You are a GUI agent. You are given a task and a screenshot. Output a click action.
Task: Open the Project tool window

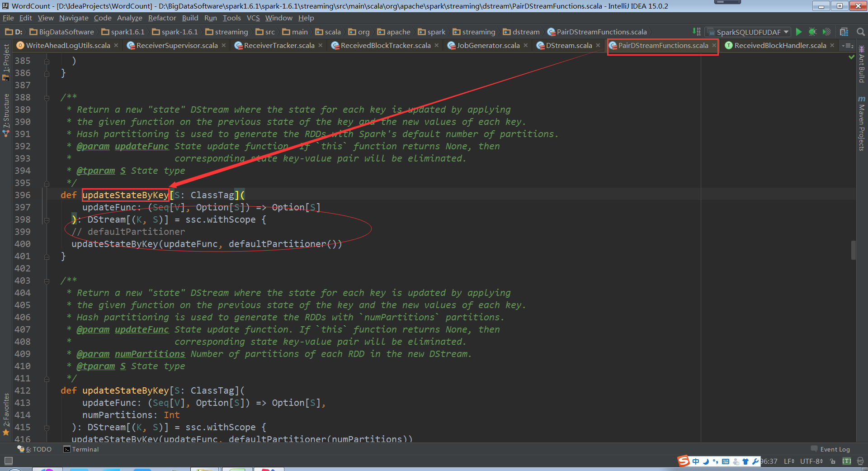[6, 62]
